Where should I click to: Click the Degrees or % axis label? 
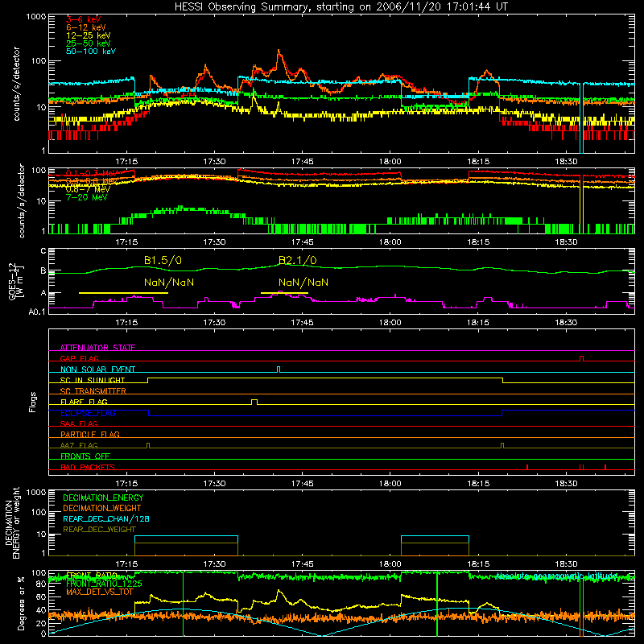pyautogui.click(x=21, y=603)
